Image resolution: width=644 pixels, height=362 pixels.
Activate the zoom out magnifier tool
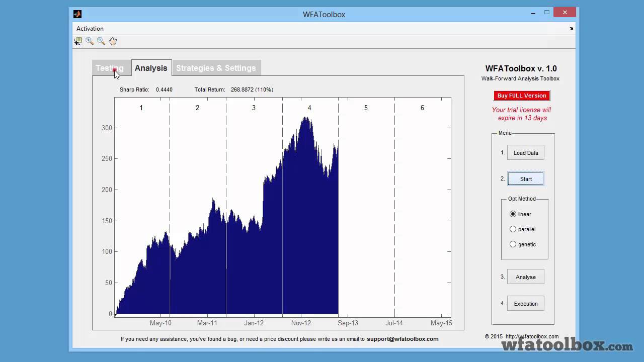pyautogui.click(x=101, y=41)
